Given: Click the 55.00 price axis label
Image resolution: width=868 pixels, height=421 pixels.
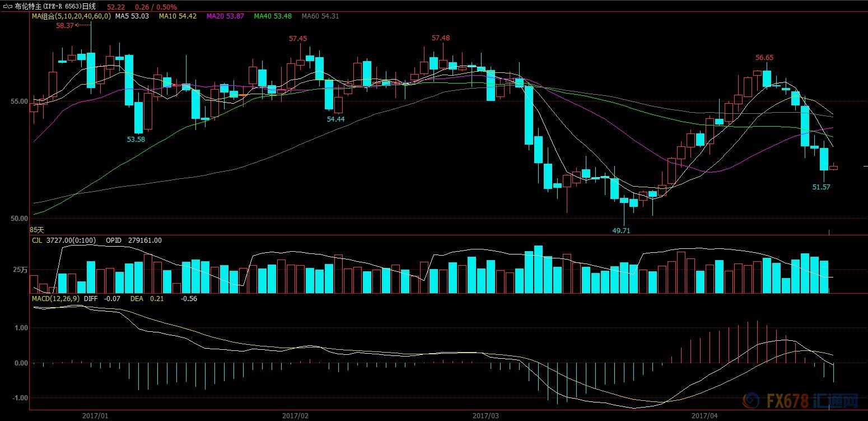Looking at the screenshot, I should tap(20, 101).
